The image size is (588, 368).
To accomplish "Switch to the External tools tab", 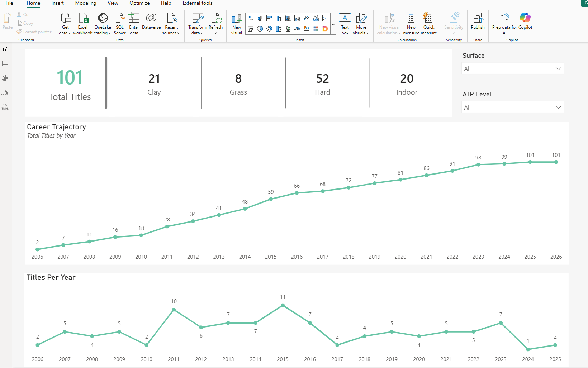I will [198, 3].
